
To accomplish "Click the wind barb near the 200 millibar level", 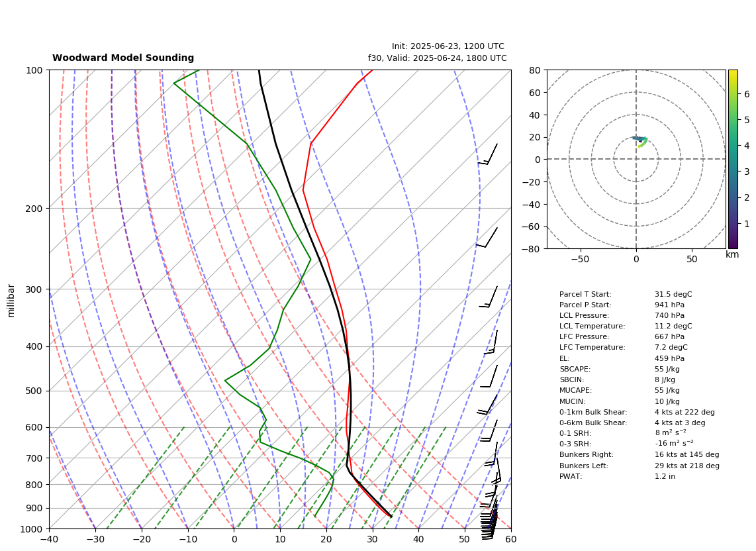I will tap(487, 237).
